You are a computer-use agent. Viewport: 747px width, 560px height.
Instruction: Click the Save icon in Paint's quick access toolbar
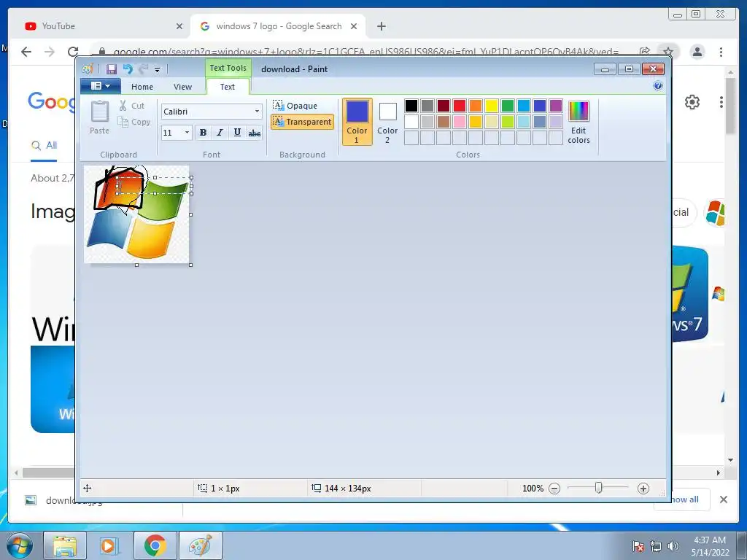(112, 69)
